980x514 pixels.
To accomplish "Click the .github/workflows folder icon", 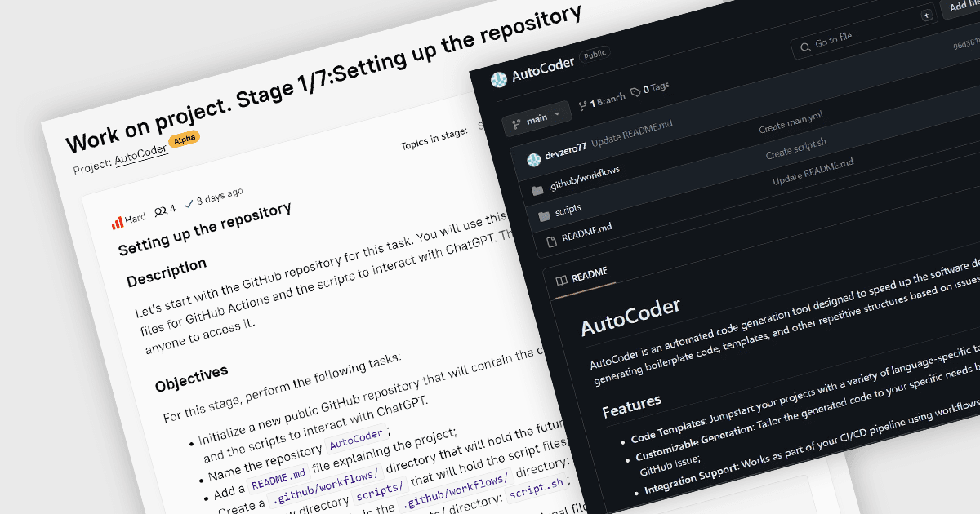I will pyautogui.click(x=537, y=191).
